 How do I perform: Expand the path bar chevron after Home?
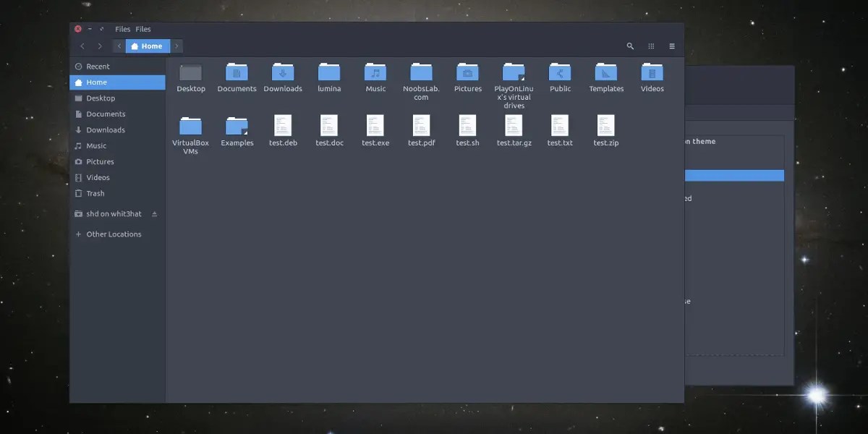(176, 46)
